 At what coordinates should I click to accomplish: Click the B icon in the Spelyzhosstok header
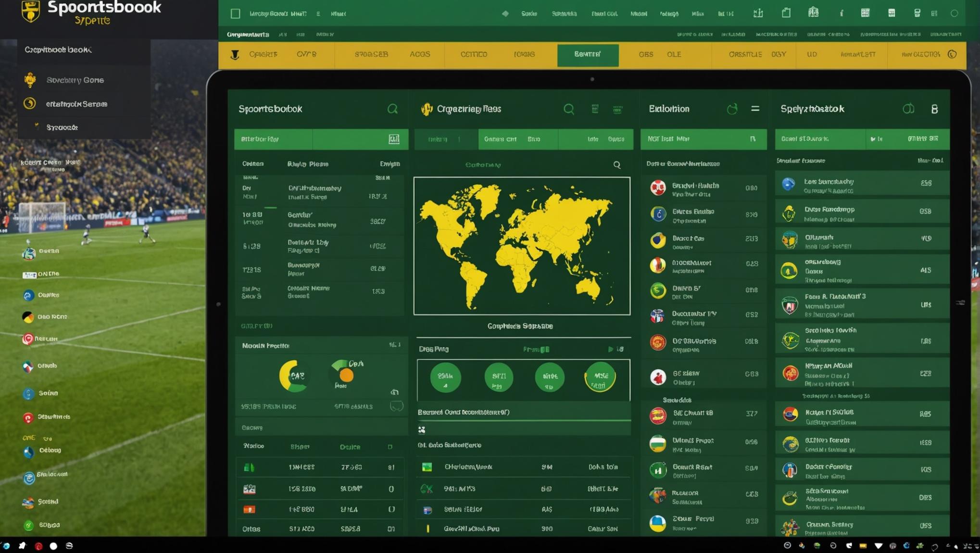click(x=934, y=109)
